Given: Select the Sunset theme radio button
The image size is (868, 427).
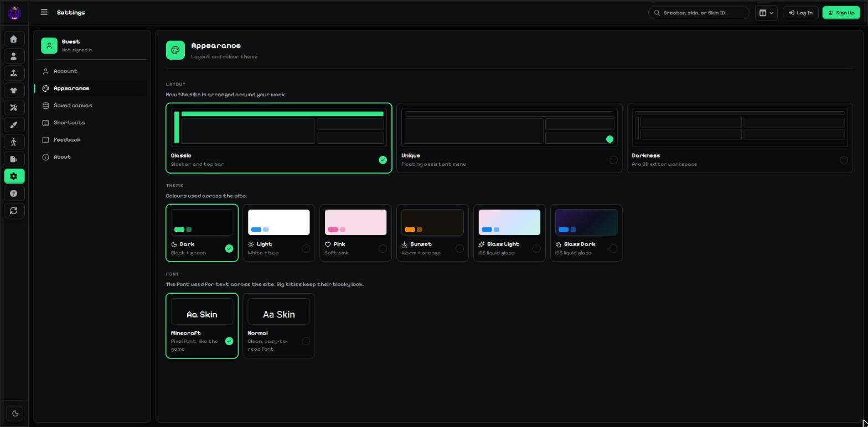Looking at the screenshot, I should [459, 248].
